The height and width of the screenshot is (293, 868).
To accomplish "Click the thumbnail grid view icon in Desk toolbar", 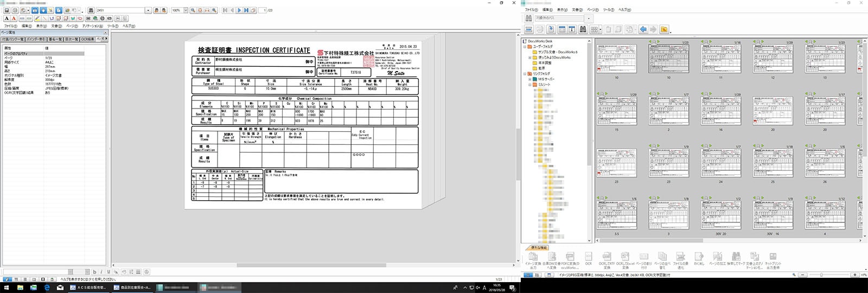I will pyautogui.click(x=595, y=29).
